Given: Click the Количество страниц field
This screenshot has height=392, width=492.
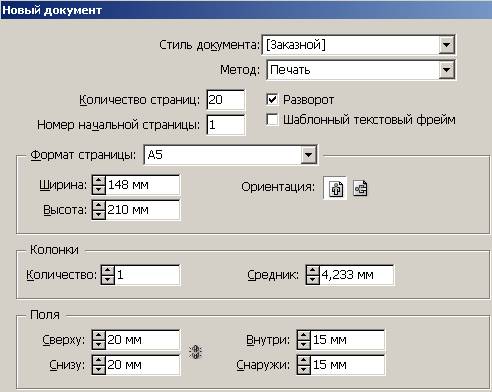Looking at the screenshot, I should click(x=226, y=100).
